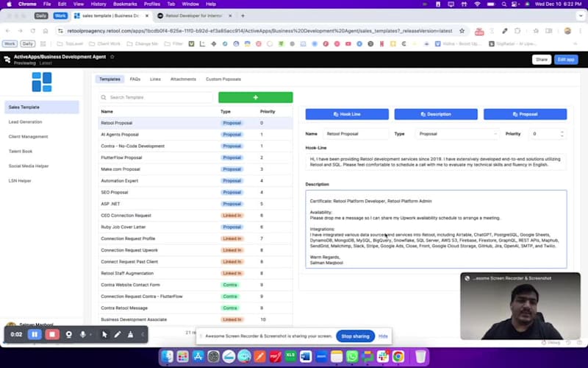Switch to Retool Developer browser tab
588x368 pixels.
pyautogui.click(x=193, y=15)
